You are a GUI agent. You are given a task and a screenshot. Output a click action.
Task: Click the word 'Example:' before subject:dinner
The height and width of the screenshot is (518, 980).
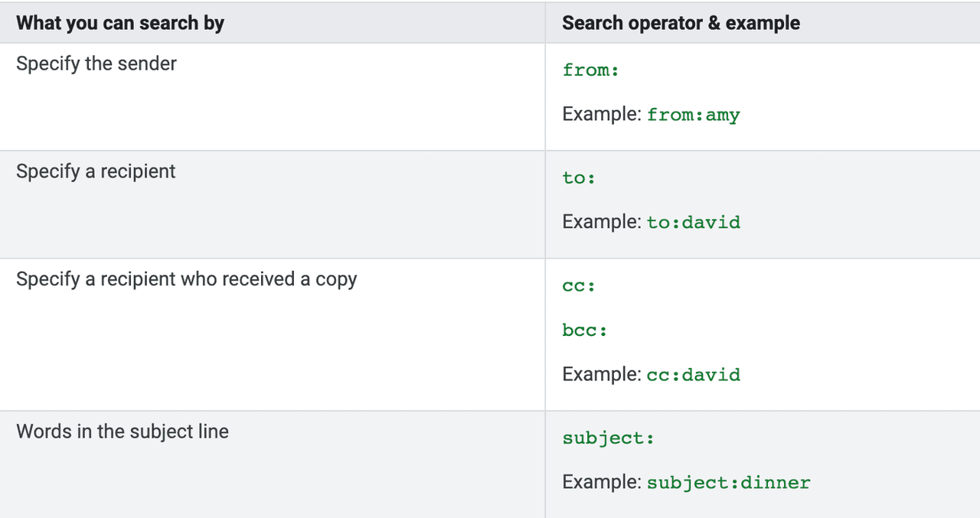(x=601, y=483)
